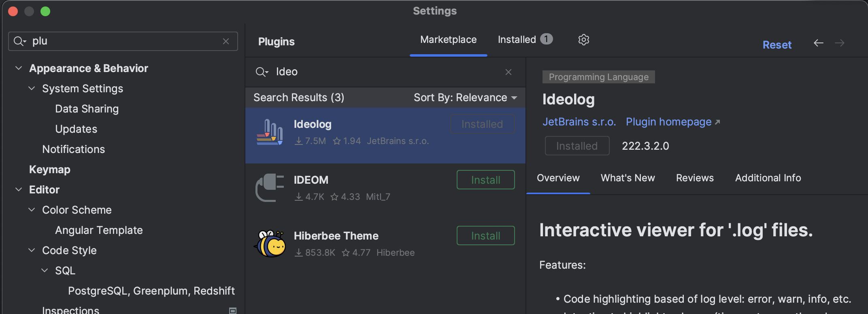Collapse the SQL node
Image resolution: width=868 pixels, height=314 pixels.
coord(45,270)
